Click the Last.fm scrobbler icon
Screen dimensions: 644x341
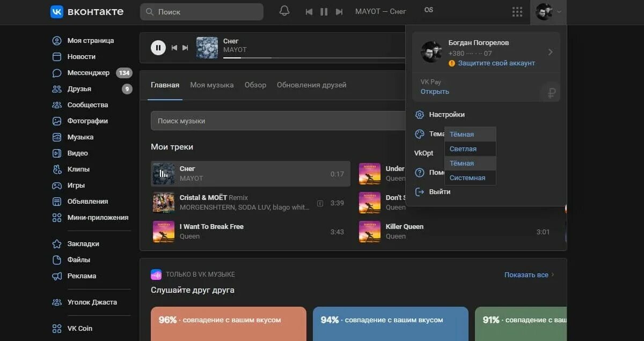(x=428, y=10)
